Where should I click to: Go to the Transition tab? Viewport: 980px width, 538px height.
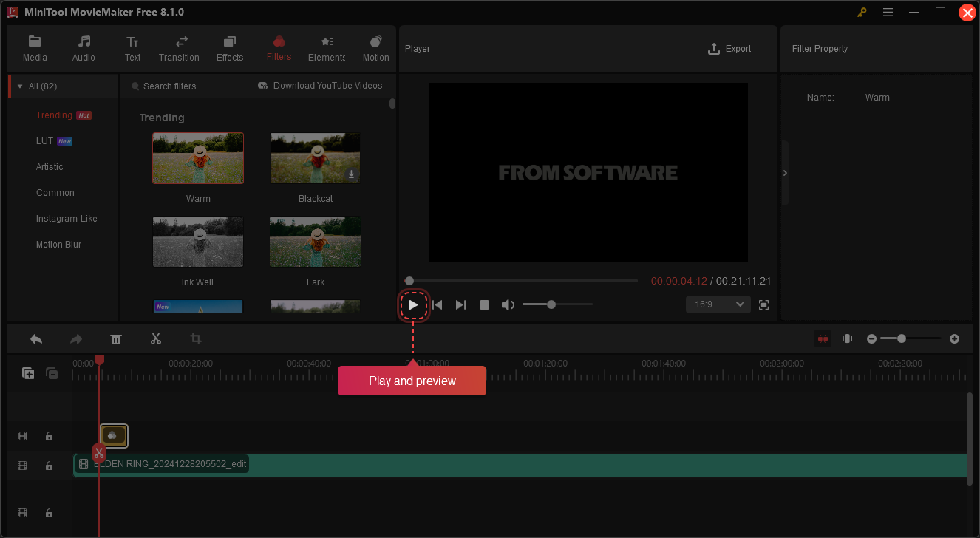(x=179, y=49)
